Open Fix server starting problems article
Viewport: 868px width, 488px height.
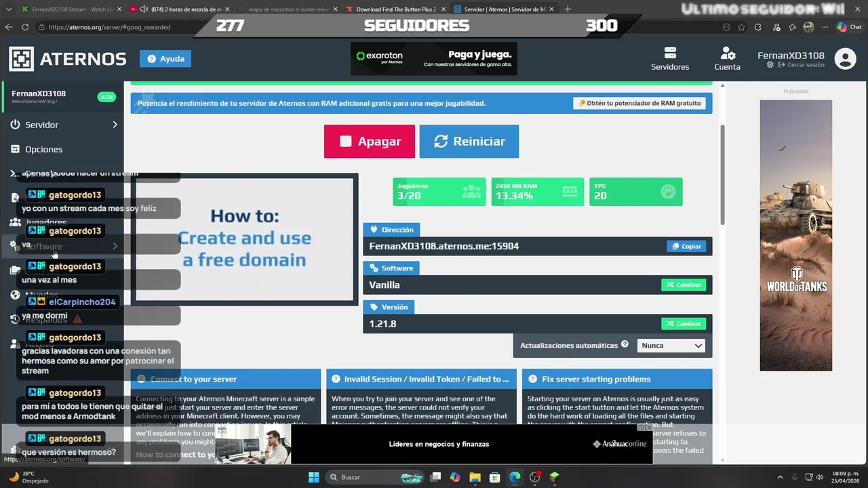point(617,379)
